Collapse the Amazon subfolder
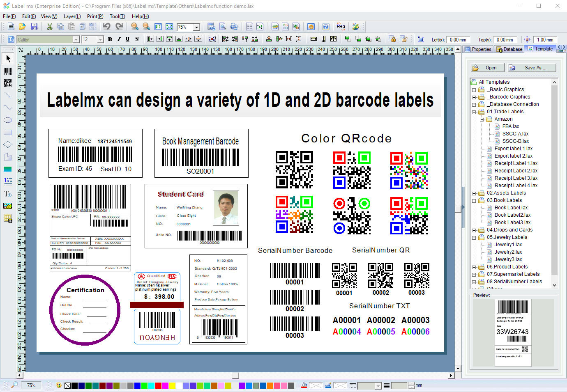 [x=482, y=119]
